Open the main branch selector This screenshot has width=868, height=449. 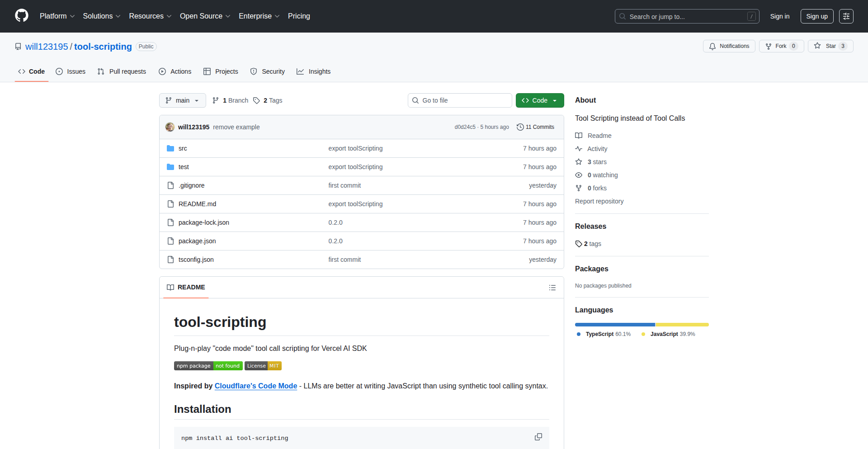coord(183,100)
